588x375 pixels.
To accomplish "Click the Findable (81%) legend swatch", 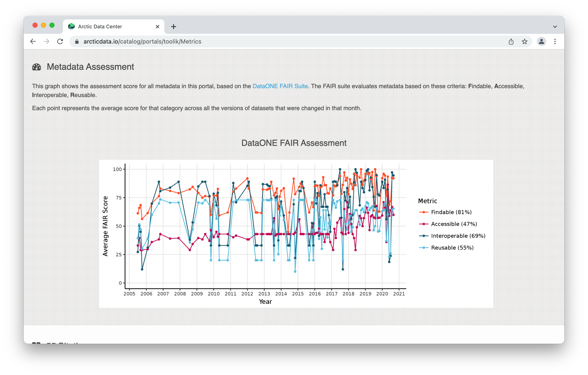I will pyautogui.click(x=424, y=212).
